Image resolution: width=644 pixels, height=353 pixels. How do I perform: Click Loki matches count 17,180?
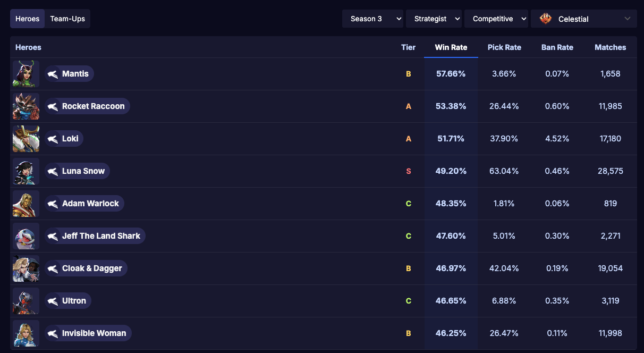click(x=611, y=139)
